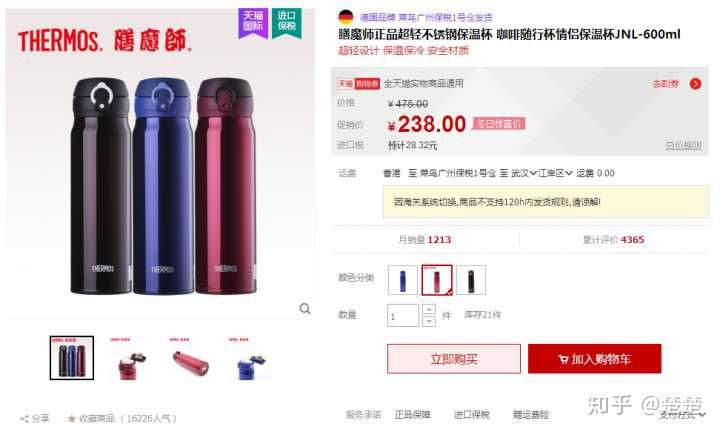Expand the 支付方式 payment dropdown
The image size is (720, 435).
click(682, 415)
